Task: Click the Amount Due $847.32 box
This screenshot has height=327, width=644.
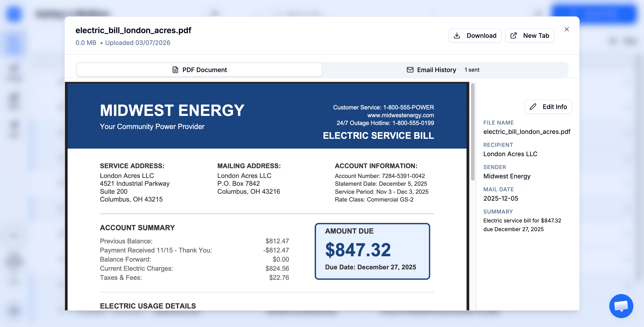Action: point(372,251)
